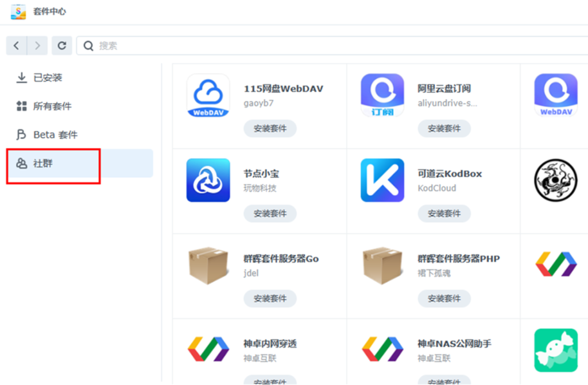Go forward with the right arrow button
This screenshot has height=385, width=588.
click(37, 46)
